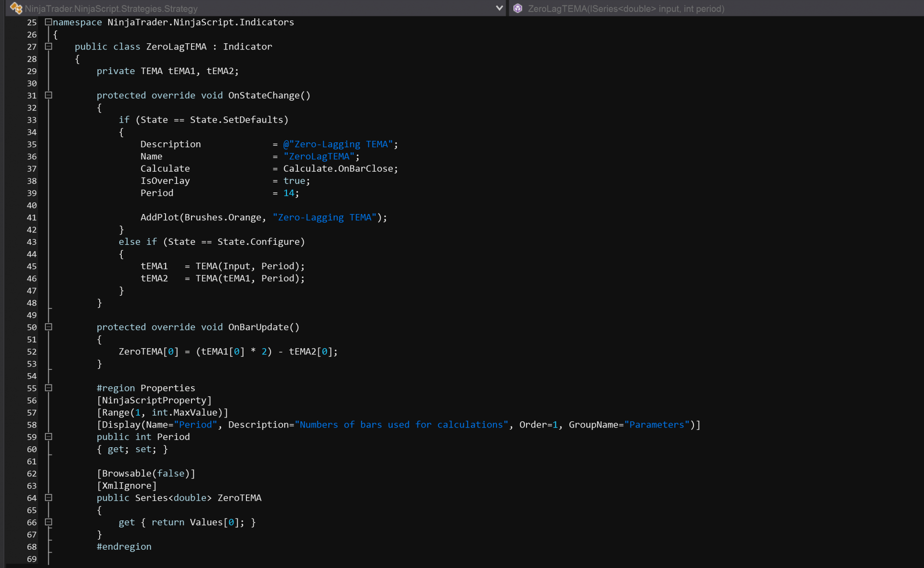Collapse the OnBarUpdate method on line 50

tap(48, 327)
